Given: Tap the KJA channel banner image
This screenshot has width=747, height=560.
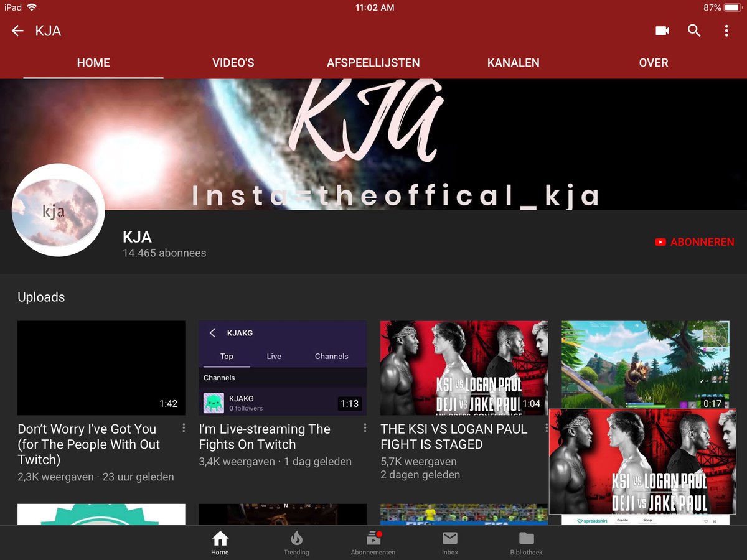Looking at the screenshot, I should [374, 144].
